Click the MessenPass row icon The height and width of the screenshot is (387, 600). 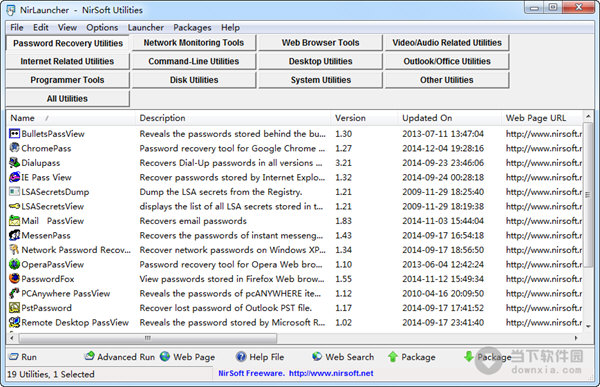point(15,235)
